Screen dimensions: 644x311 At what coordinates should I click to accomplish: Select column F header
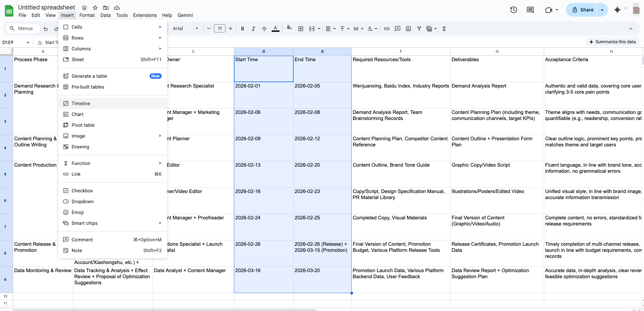coord(401,51)
